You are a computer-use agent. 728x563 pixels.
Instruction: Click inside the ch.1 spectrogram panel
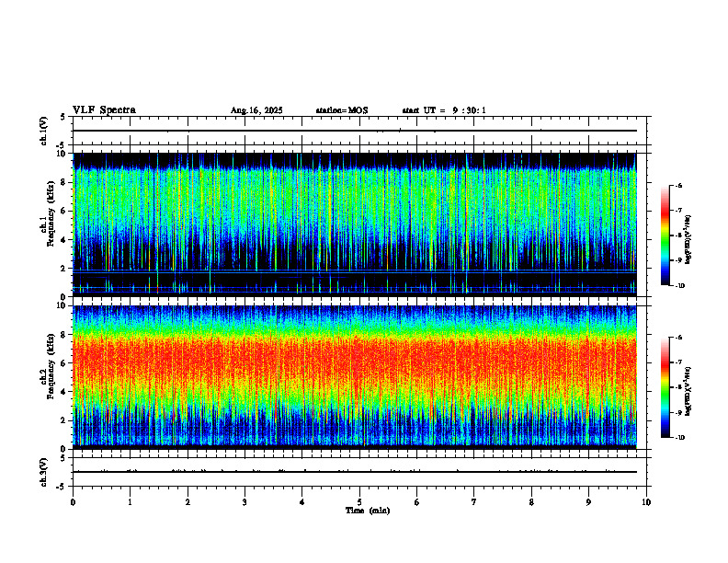[x=355, y=224]
